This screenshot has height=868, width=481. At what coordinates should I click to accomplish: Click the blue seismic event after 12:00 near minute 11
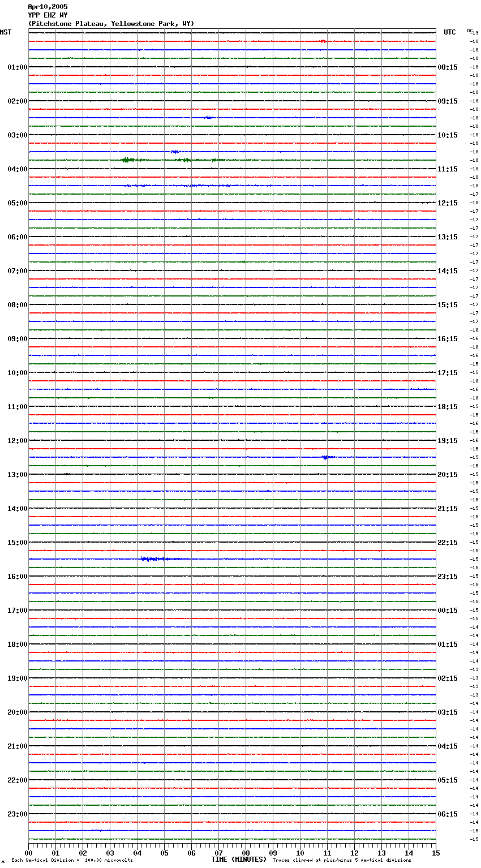click(327, 457)
